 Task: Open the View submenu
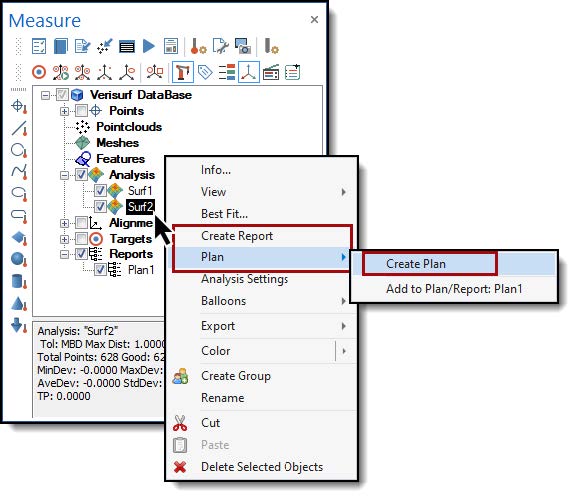(261, 192)
